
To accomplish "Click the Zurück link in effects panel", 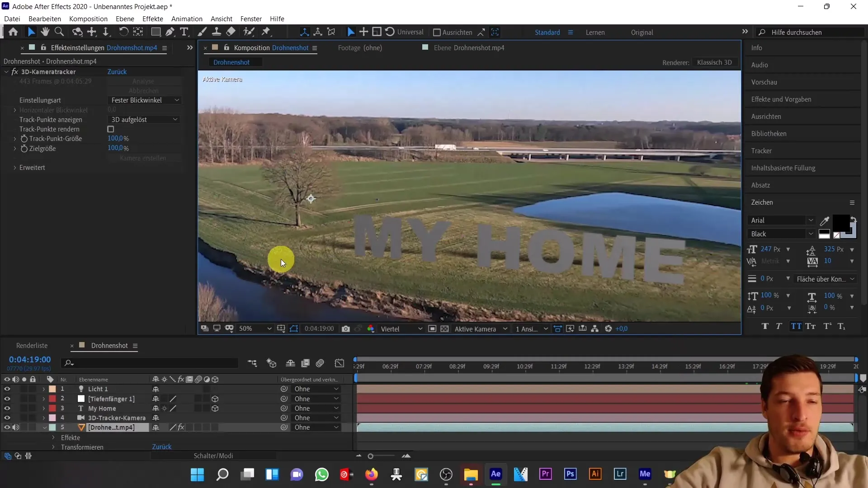I will pos(117,71).
